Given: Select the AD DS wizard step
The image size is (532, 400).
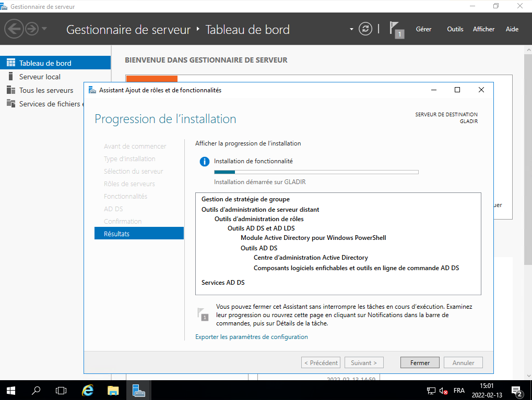Looking at the screenshot, I should (x=113, y=209).
